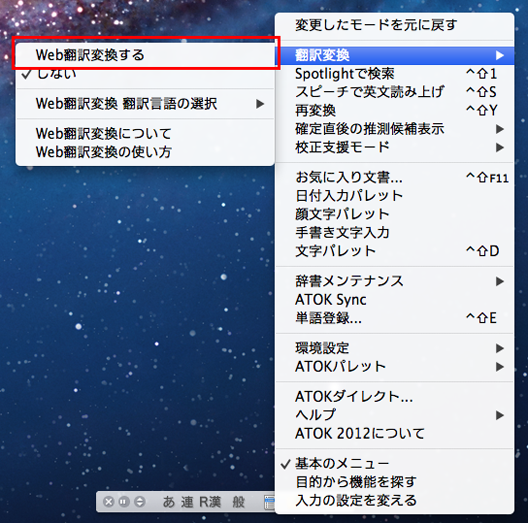The height and width of the screenshot is (523, 528).
Task: Click the あ input mode indicator
Action: pos(169,502)
